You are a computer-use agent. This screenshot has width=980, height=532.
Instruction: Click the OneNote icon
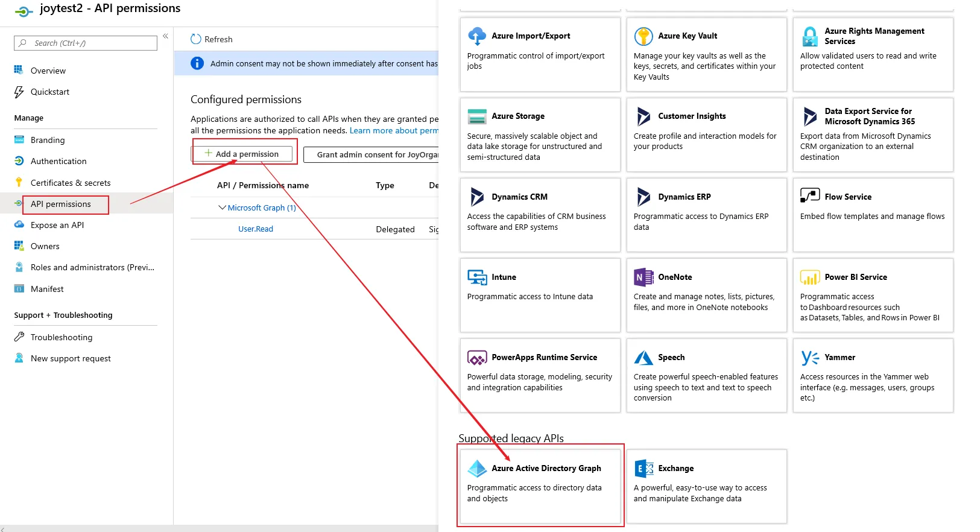(x=643, y=277)
